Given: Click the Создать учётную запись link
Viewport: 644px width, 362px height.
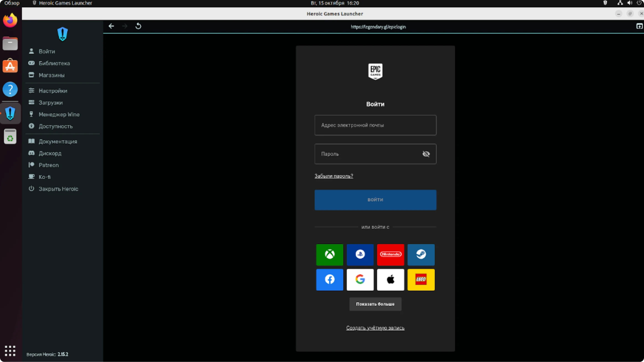Looking at the screenshot, I should pyautogui.click(x=375, y=328).
